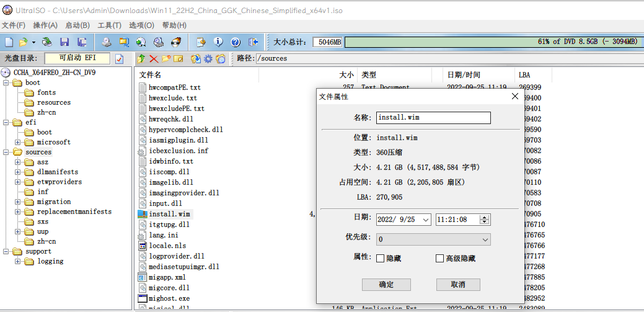Expand the etwproviders folder node
Screen dimensions: 644x312
(17, 182)
